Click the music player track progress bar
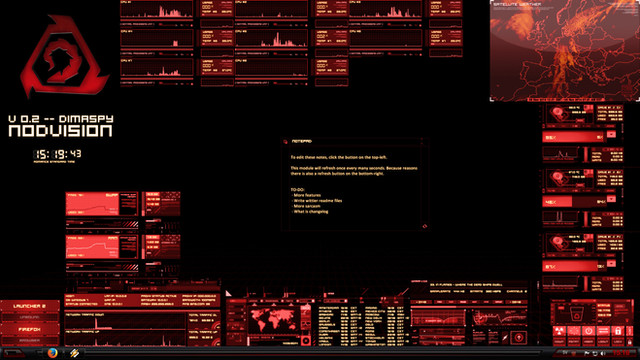The width and height of the screenshot is (640, 360). (469, 307)
